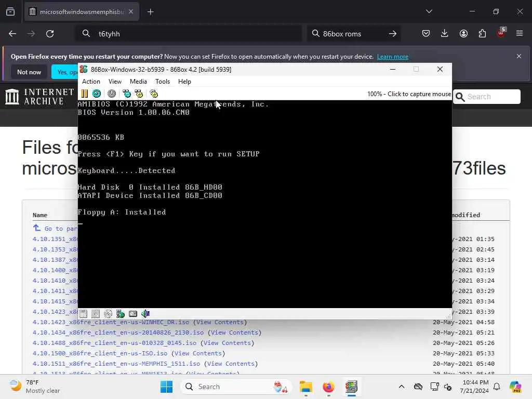Pause the 86Box emulation

tap(85, 94)
